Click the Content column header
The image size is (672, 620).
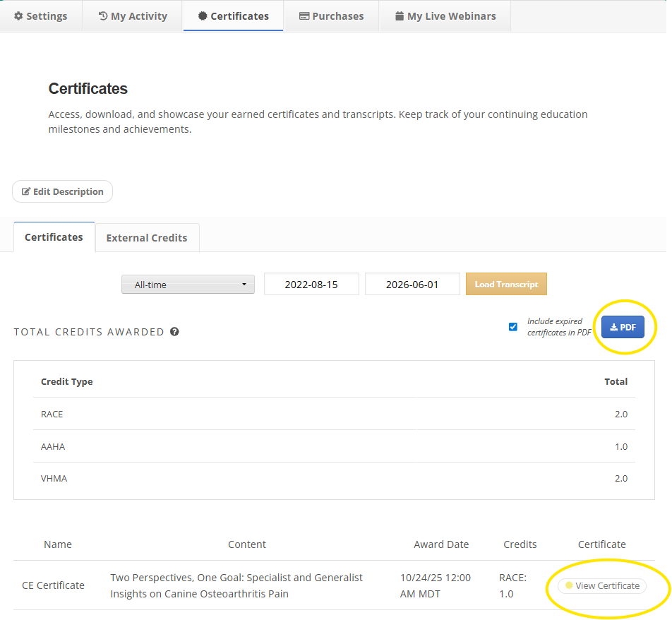(x=247, y=544)
